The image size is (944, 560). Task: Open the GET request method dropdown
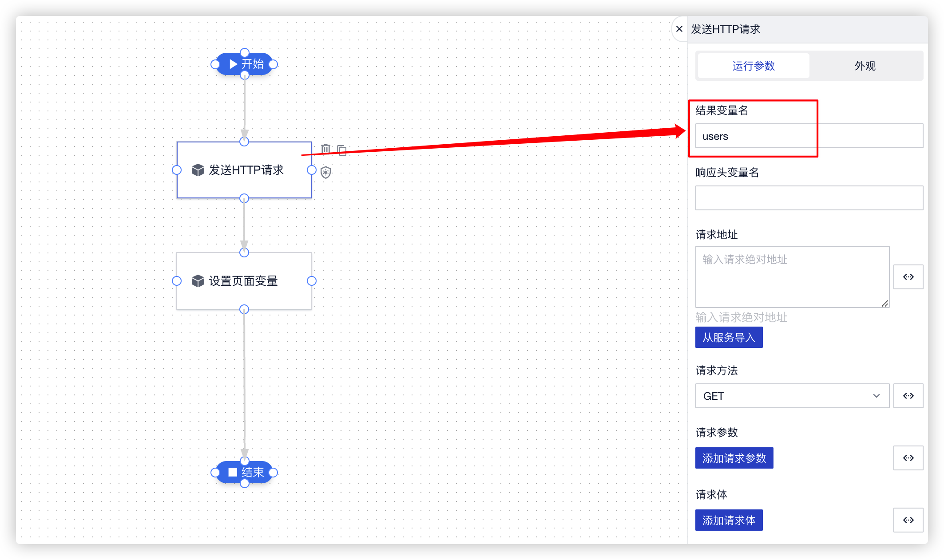pyautogui.click(x=792, y=396)
